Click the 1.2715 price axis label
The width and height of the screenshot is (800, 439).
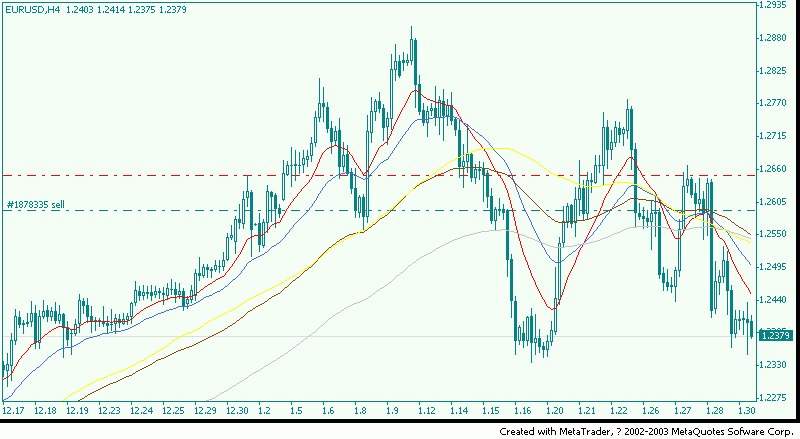(x=773, y=136)
